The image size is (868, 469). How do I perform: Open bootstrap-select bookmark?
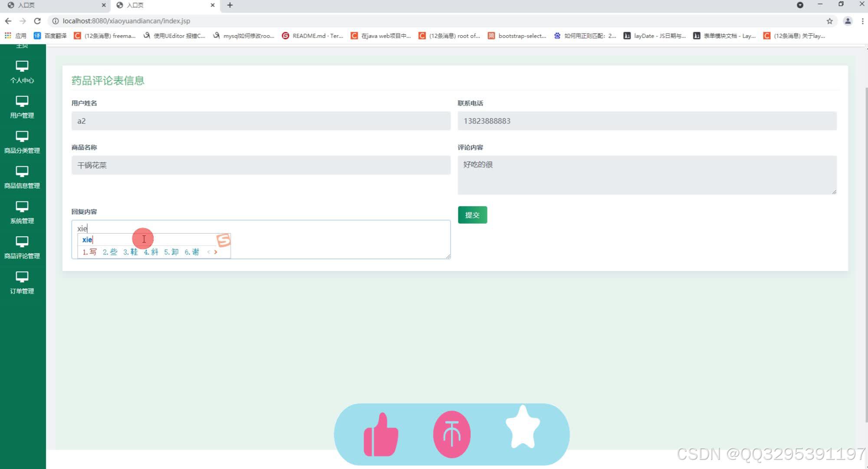point(517,36)
